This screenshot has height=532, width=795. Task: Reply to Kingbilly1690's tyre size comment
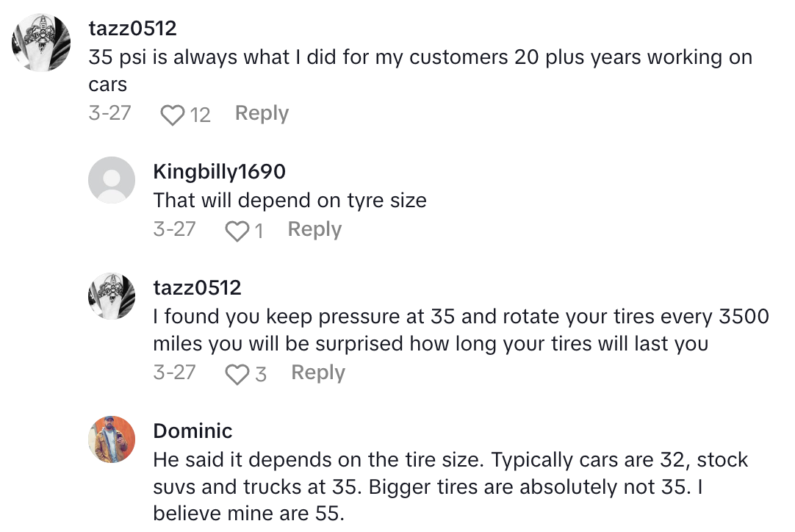[314, 229]
